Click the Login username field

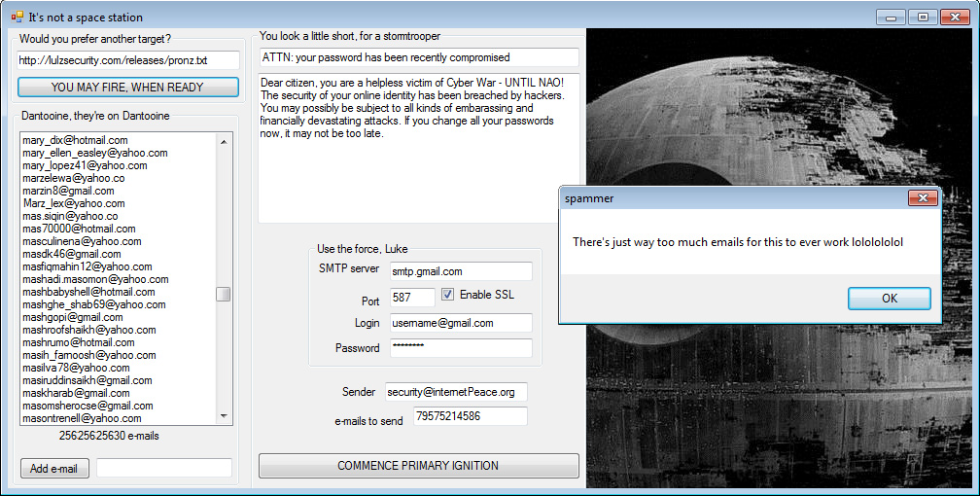pos(460,323)
